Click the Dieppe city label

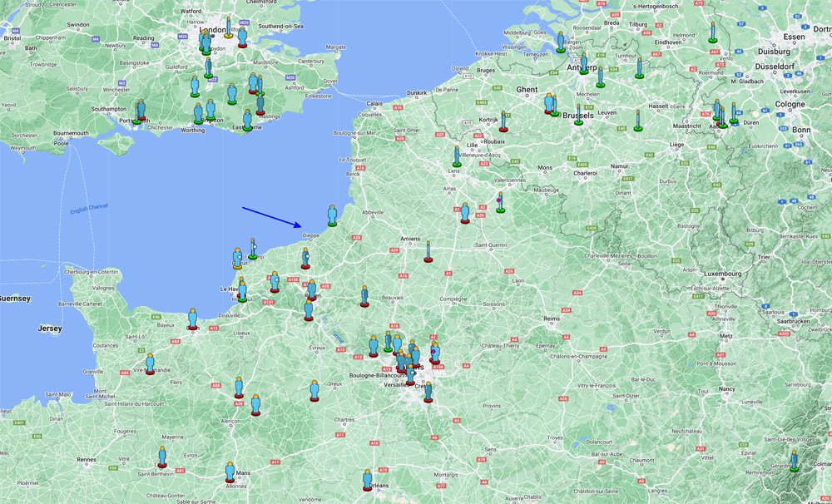[x=311, y=235]
